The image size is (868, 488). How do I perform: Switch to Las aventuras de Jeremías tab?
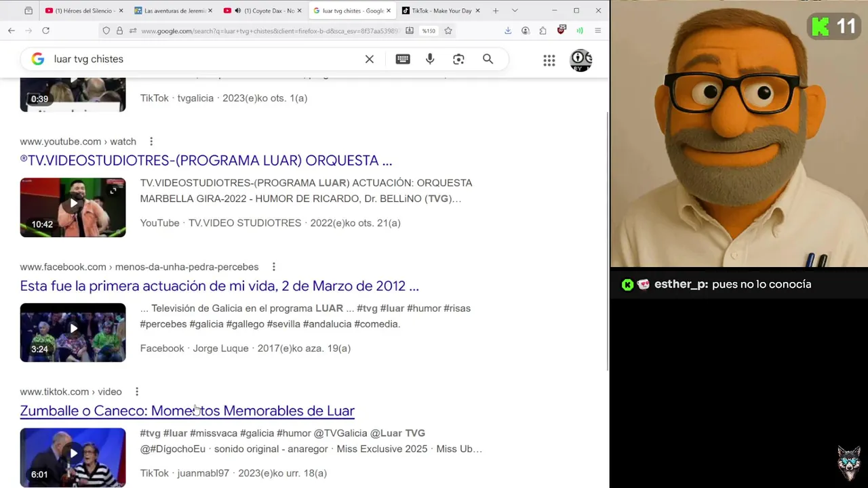click(174, 11)
